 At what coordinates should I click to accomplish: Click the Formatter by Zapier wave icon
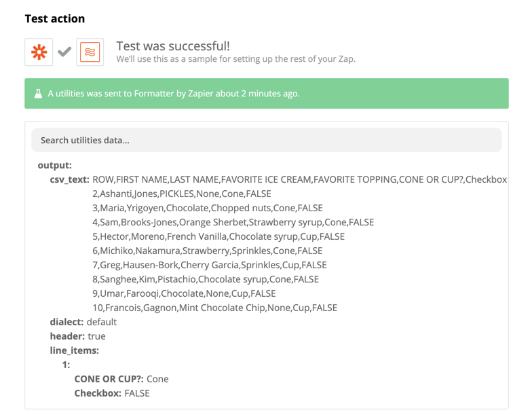tap(90, 52)
